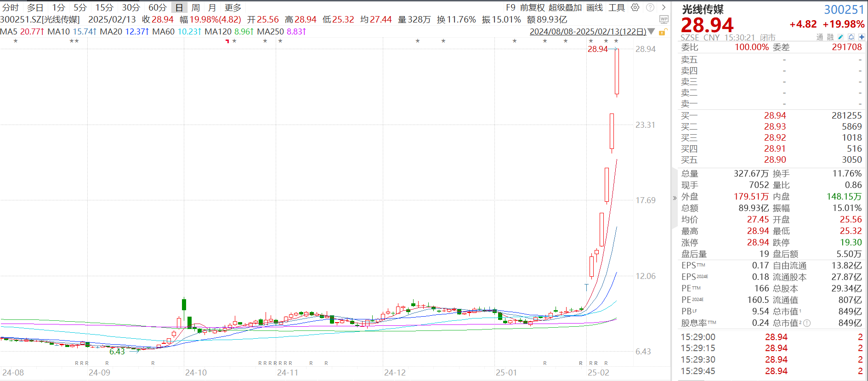Click the MA5 20.77 indicator label

click(x=23, y=32)
